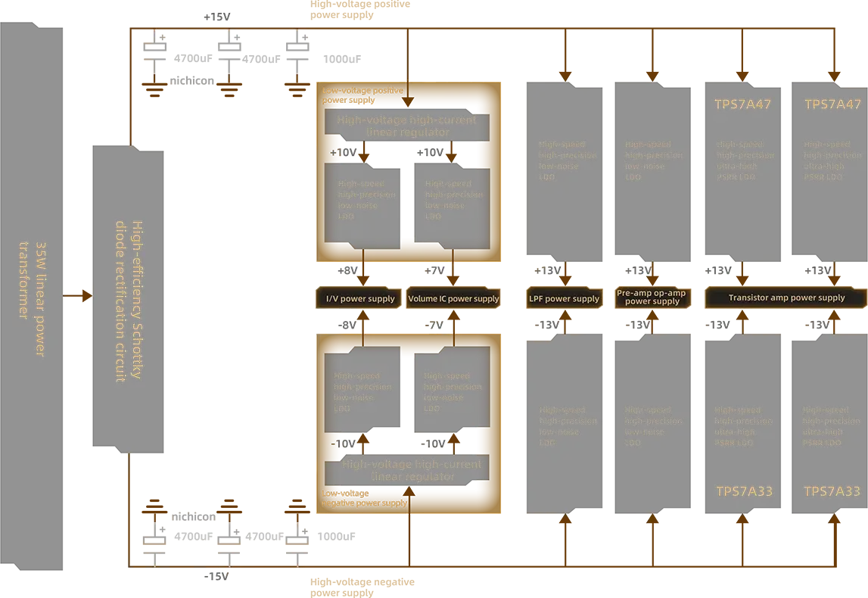868x598 pixels.
Task: Click the ground symbol beside top nichicon label
Action: pos(154,89)
